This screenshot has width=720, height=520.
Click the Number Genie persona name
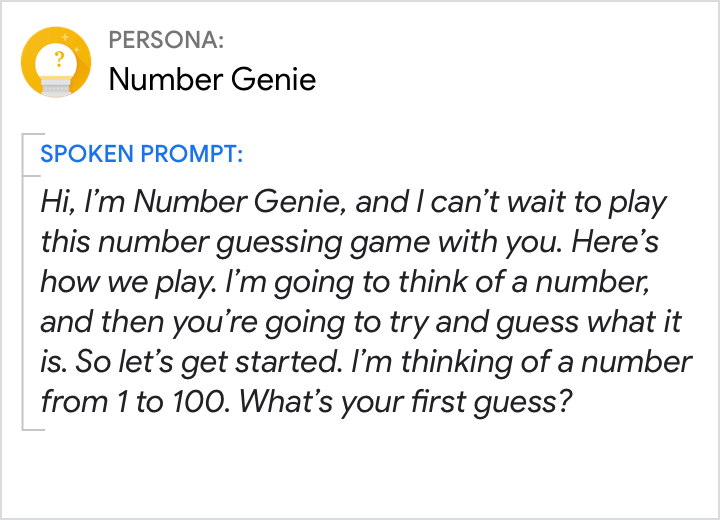pyautogui.click(x=212, y=79)
